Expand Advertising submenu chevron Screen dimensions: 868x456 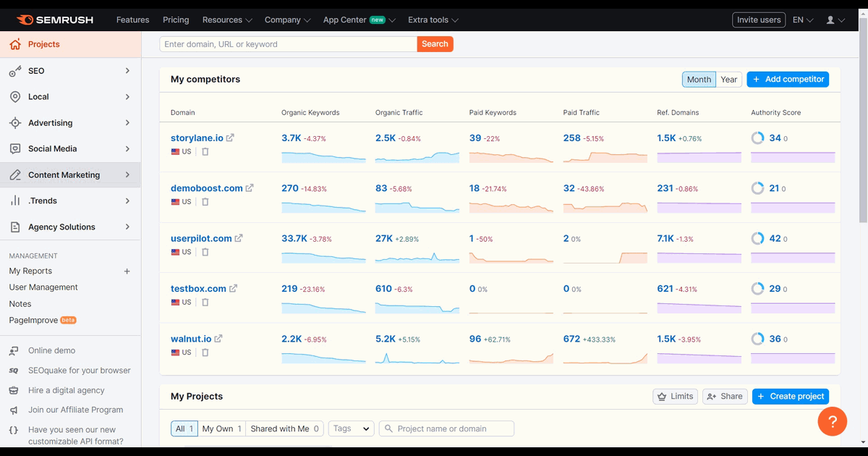[x=127, y=123]
